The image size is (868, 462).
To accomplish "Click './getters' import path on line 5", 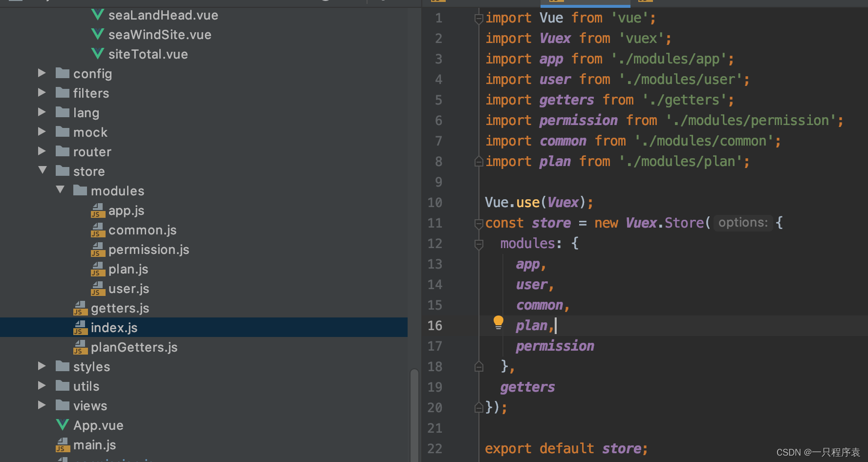I will [x=685, y=100].
